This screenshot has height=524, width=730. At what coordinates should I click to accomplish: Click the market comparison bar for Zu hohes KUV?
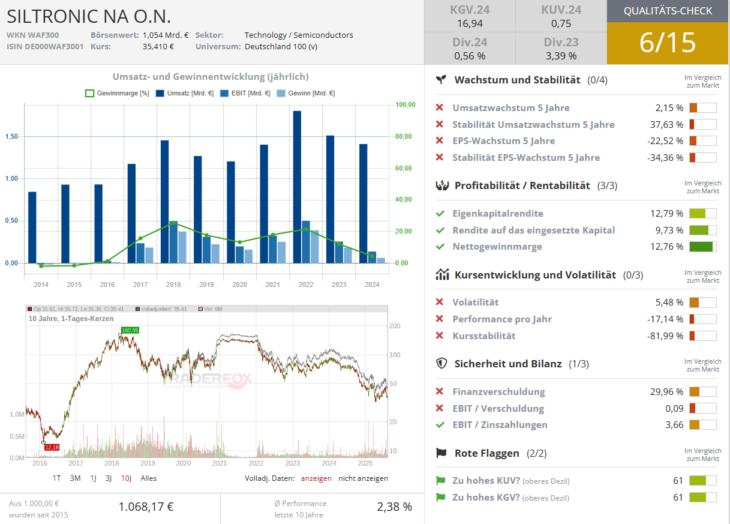tap(703, 481)
